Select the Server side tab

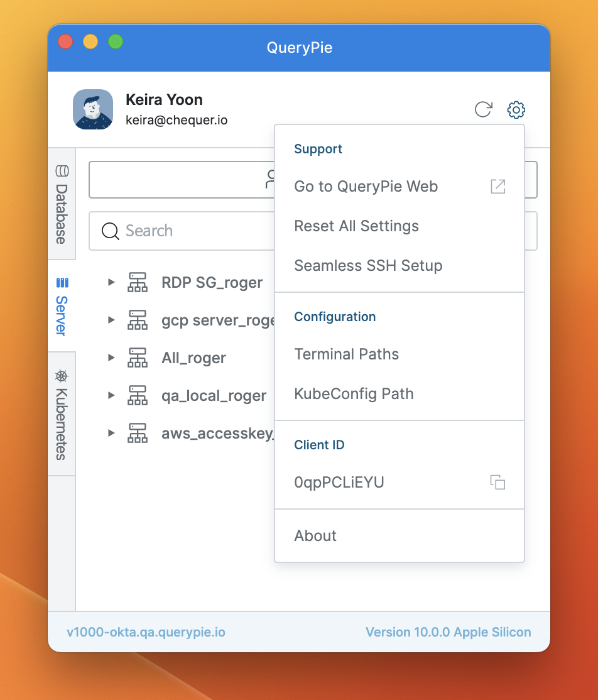62,306
